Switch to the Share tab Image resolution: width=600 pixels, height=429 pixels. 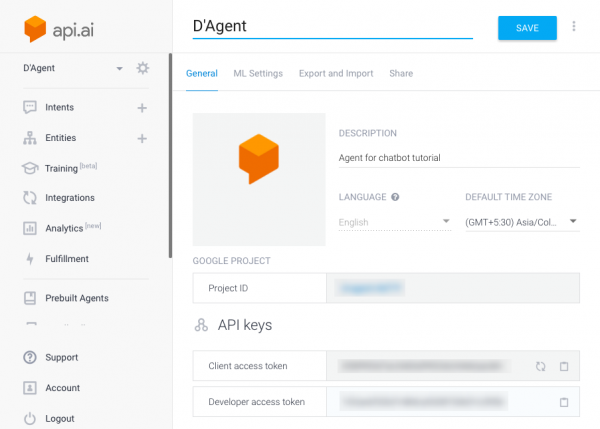401,73
